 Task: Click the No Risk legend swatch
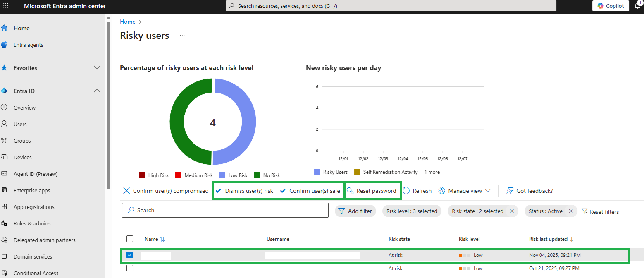[257, 175]
